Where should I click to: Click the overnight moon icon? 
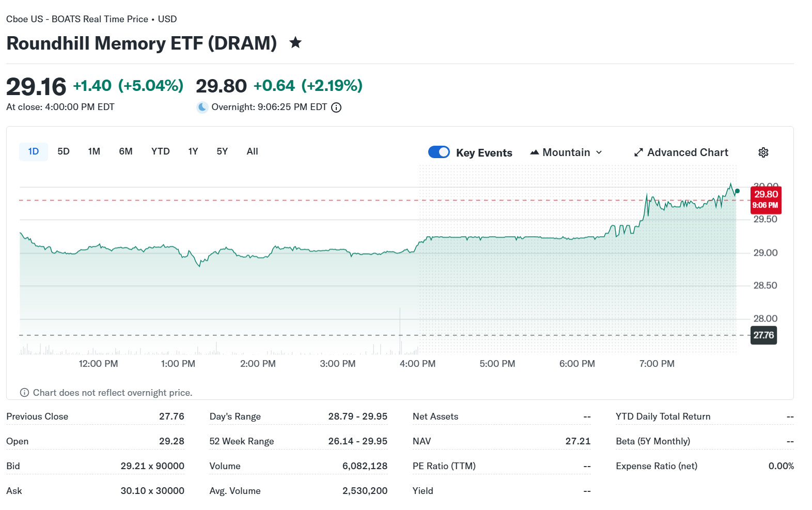pos(202,107)
